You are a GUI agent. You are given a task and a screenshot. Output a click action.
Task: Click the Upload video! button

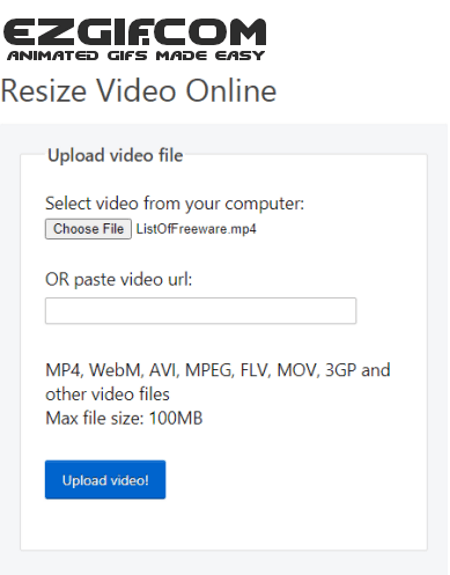tap(105, 480)
